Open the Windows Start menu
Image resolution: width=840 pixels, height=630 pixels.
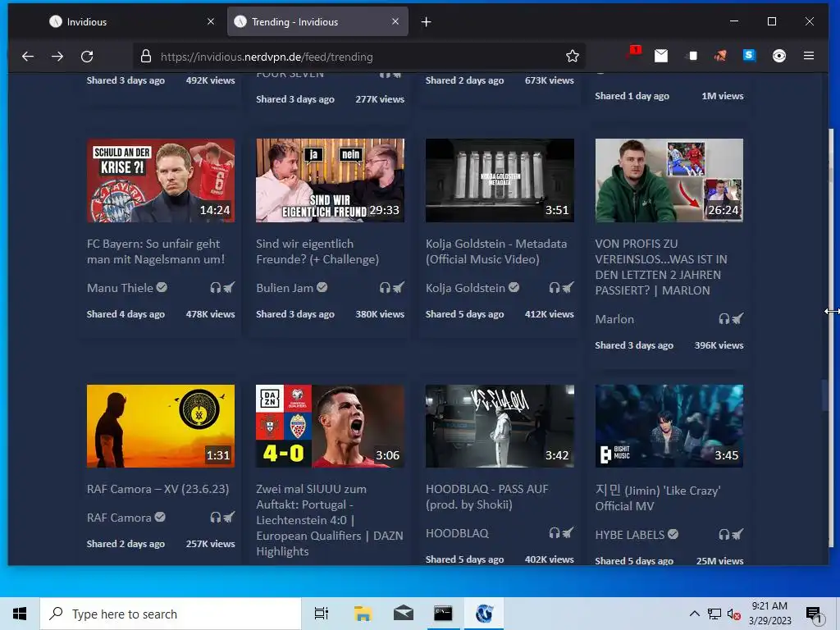(x=20, y=614)
